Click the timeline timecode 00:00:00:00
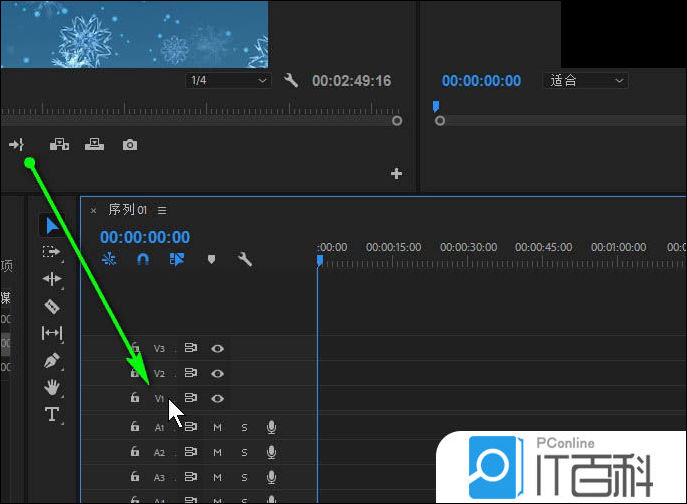Viewport: 687px width, 504px height. [x=145, y=238]
